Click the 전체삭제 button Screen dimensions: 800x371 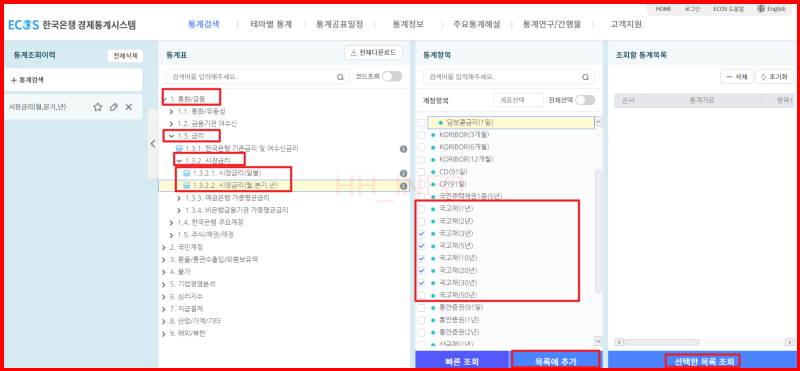click(126, 56)
